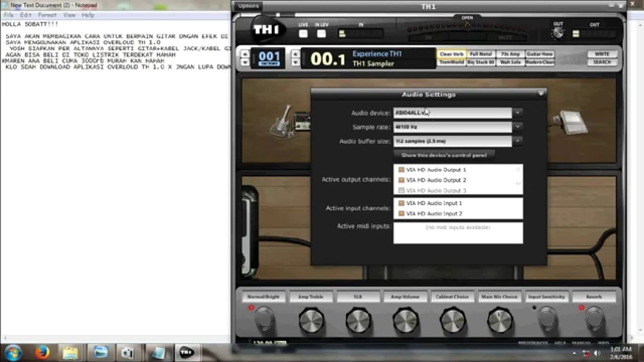Select the Clean Verb preset

(x=451, y=54)
